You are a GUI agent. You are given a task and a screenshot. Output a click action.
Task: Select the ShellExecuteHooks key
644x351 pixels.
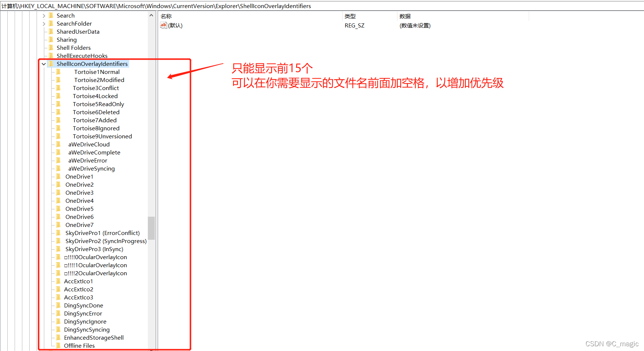[x=82, y=56]
